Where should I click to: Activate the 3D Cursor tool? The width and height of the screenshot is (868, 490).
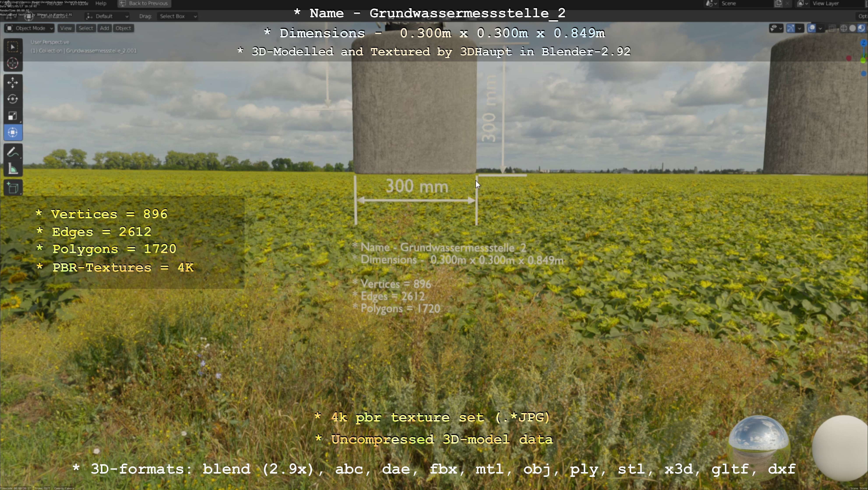point(13,63)
